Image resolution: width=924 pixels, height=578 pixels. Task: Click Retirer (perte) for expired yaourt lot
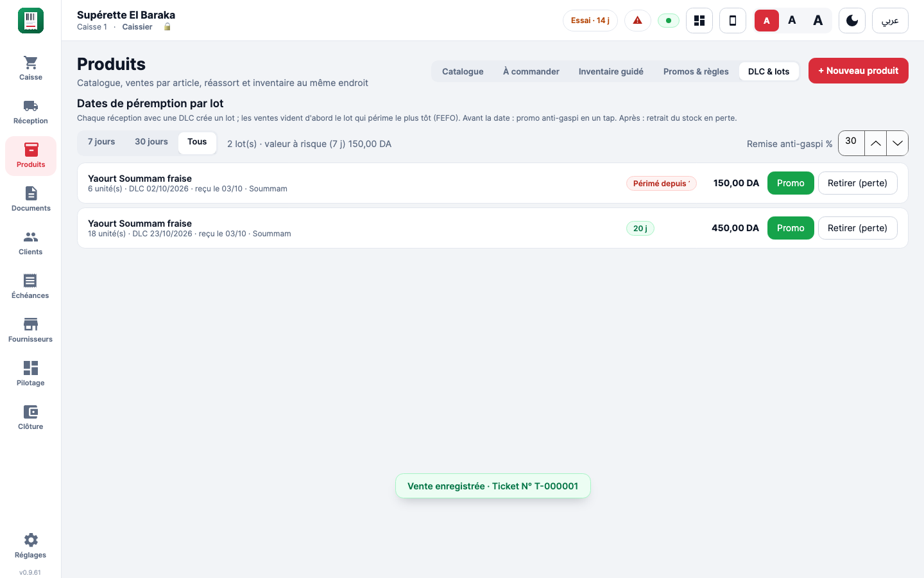pos(857,183)
